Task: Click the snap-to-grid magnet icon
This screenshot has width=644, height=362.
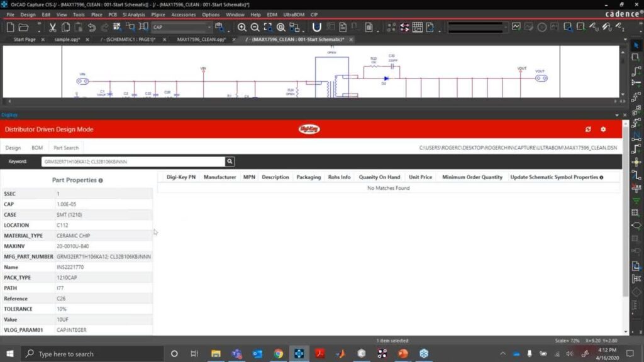Action: click(x=317, y=28)
